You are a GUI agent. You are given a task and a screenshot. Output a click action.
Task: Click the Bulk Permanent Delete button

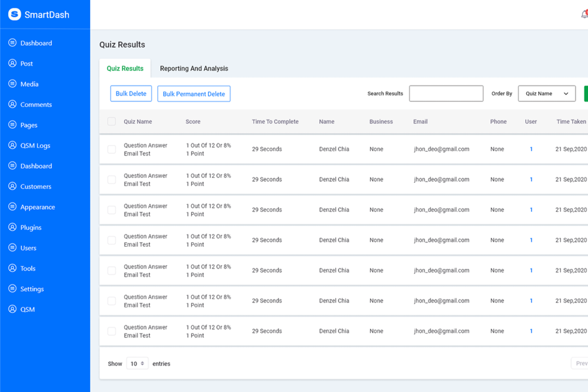194,94
